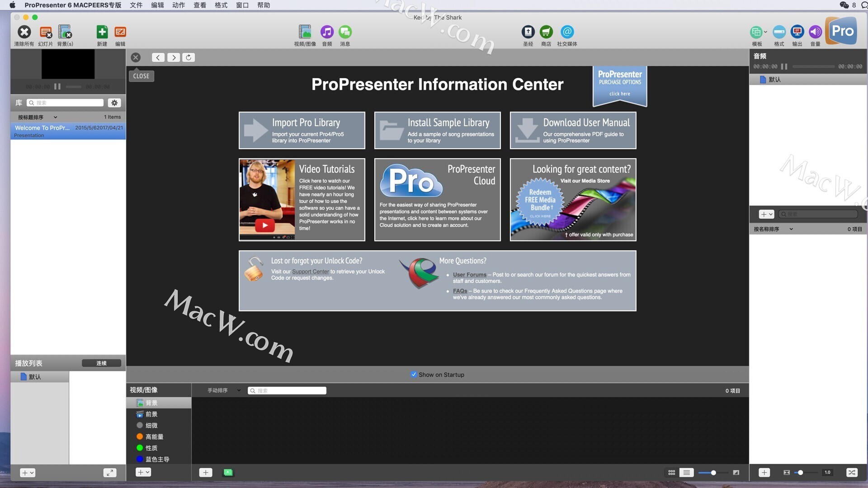Image resolution: width=868 pixels, height=488 pixels.
Task: Open the 按标题排序 sort dropdown
Action: coord(37,117)
